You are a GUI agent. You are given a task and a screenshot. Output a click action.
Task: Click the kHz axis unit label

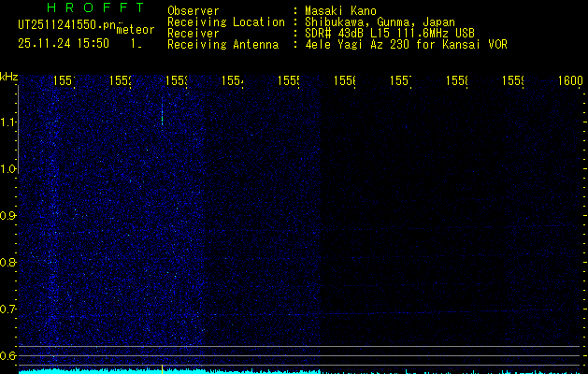pos(8,76)
